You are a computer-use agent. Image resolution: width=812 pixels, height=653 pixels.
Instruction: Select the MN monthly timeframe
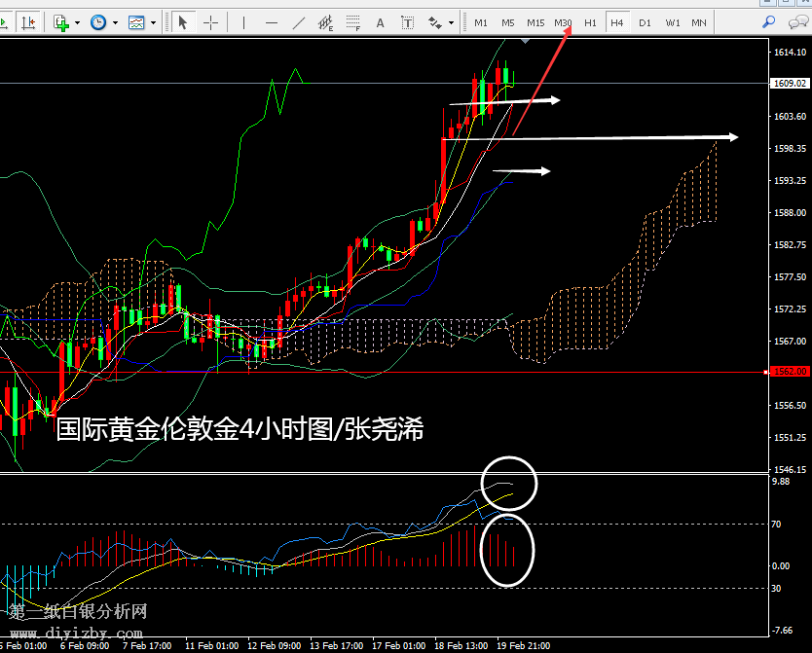699,22
